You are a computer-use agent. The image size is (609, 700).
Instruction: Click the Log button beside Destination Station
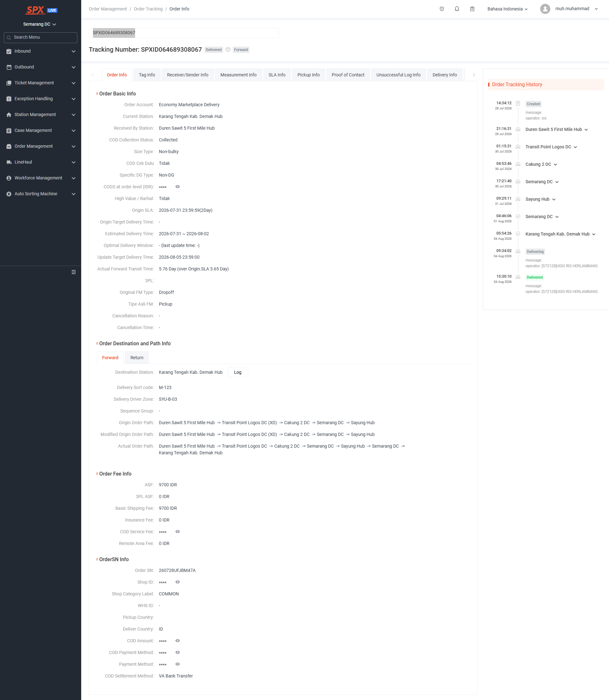238,372
